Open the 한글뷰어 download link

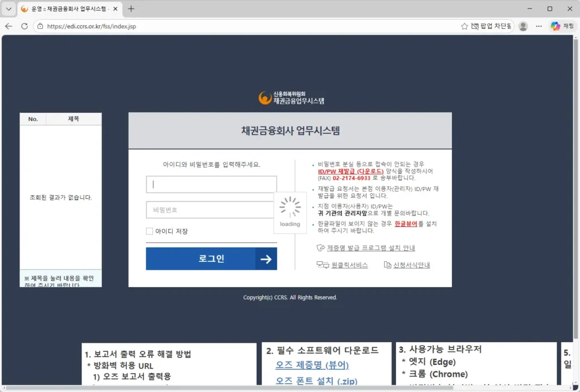point(406,224)
